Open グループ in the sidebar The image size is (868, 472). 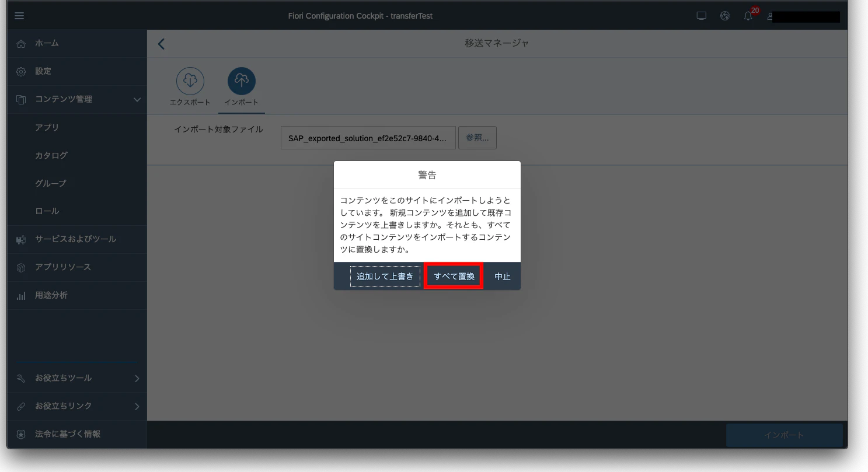coord(76,183)
